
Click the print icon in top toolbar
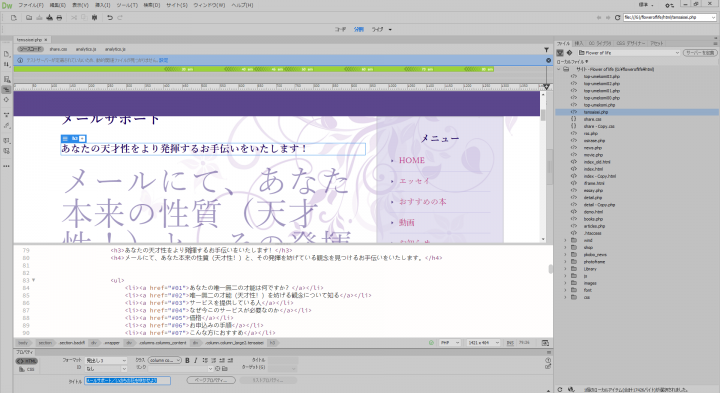[59, 17]
